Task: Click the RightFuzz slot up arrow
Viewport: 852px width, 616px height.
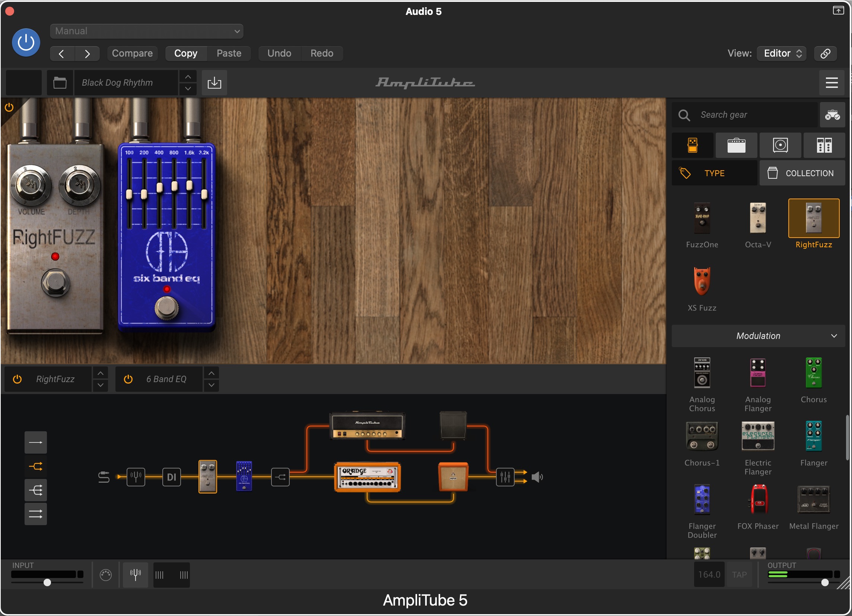Action: (100, 373)
